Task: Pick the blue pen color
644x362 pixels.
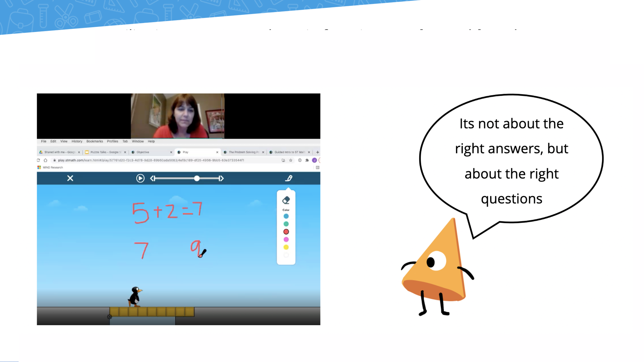Action: 286,216
